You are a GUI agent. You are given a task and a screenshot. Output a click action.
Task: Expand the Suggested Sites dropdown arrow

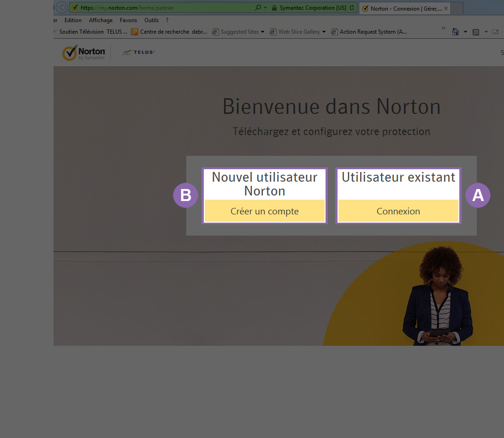(x=263, y=32)
